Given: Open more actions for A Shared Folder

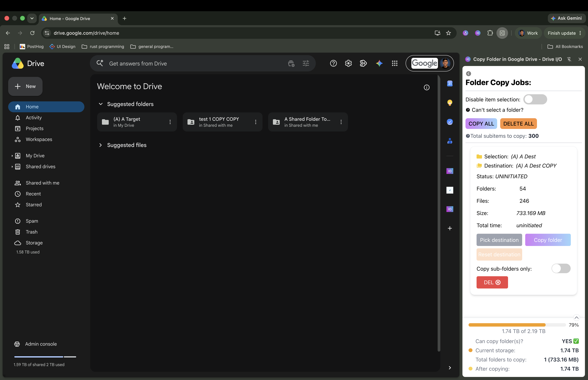Looking at the screenshot, I should pos(341,122).
